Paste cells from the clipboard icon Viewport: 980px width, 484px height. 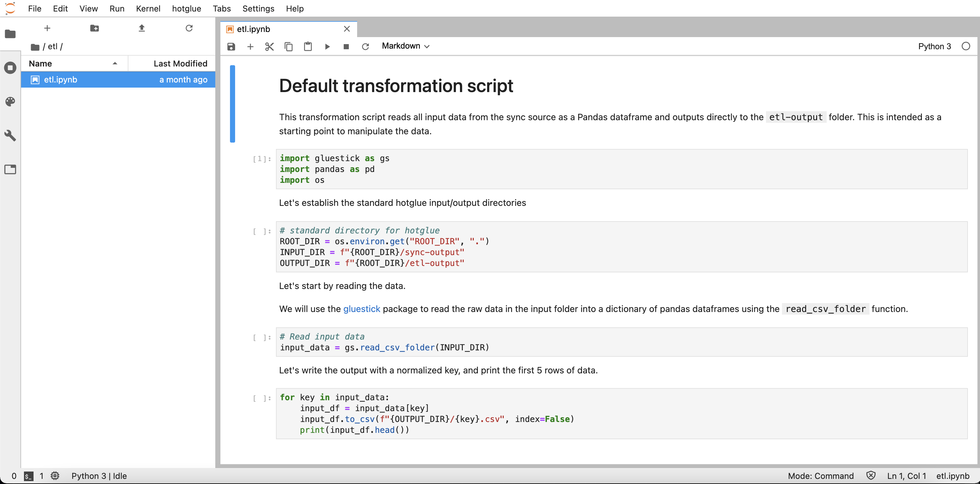coord(308,46)
